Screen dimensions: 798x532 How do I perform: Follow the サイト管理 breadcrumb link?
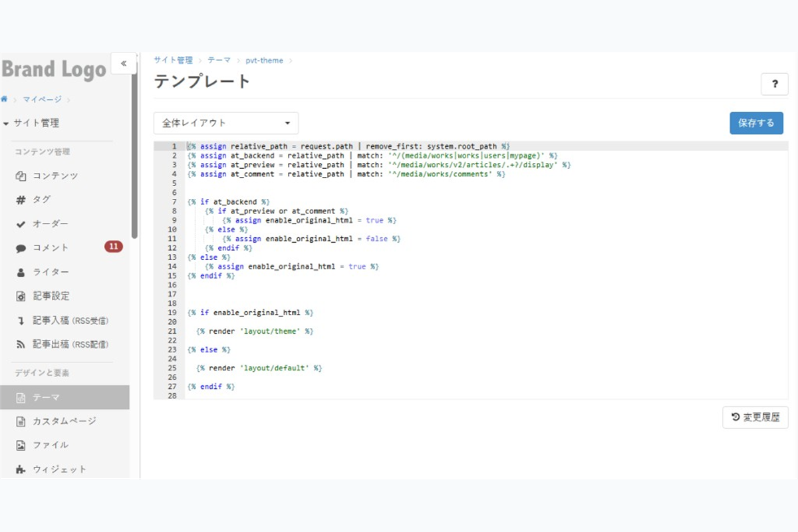(173, 60)
